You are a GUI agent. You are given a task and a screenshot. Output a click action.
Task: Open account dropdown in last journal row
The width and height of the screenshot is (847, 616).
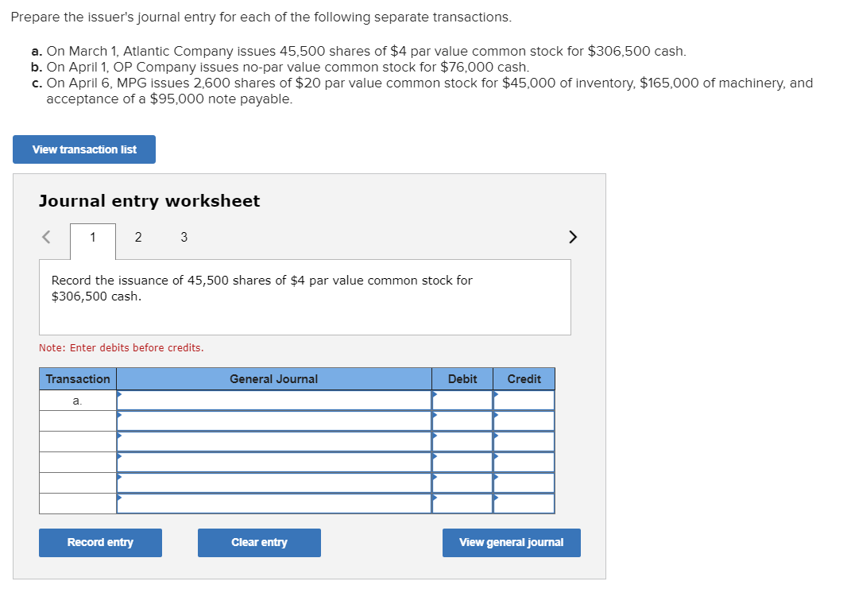tap(274, 502)
